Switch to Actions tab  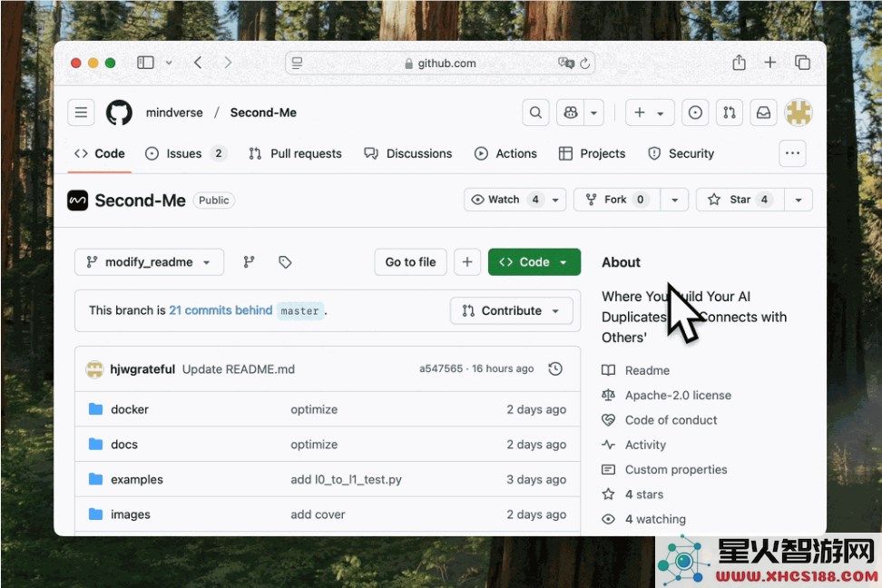(505, 153)
